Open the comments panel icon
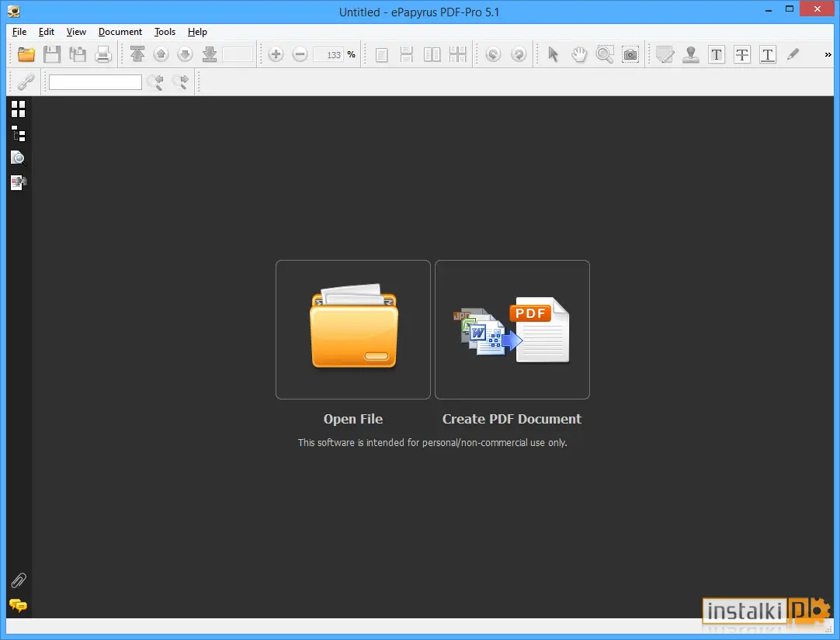Image resolution: width=840 pixels, height=640 pixels. (18, 606)
